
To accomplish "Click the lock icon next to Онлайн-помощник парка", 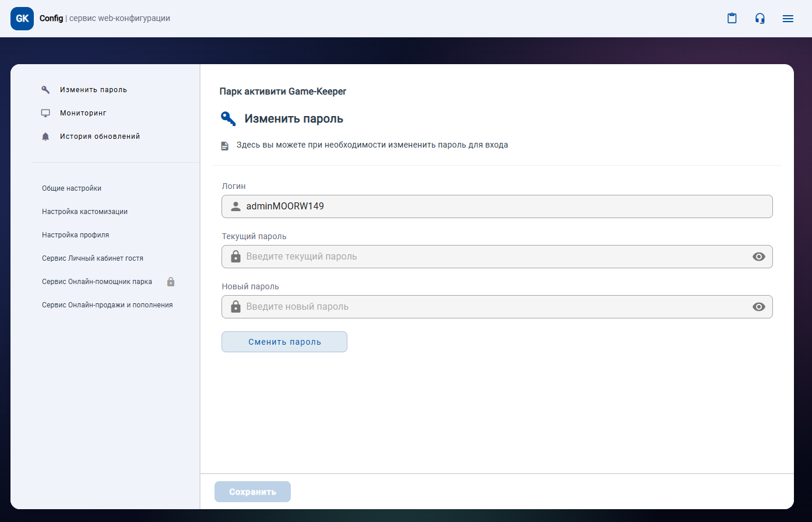I will [171, 282].
